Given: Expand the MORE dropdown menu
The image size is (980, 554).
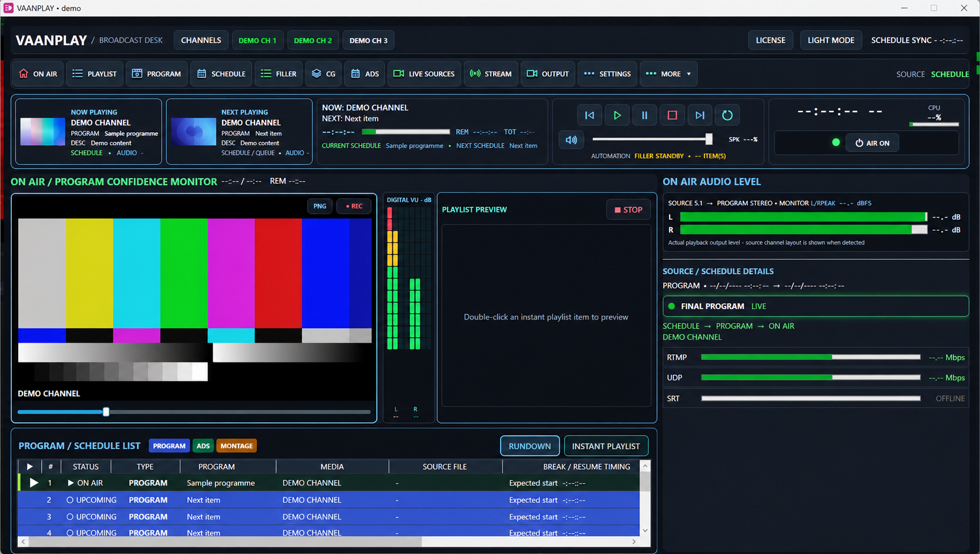Looking at the screenshot, I should pyautogui.click(x=669, y=74).
